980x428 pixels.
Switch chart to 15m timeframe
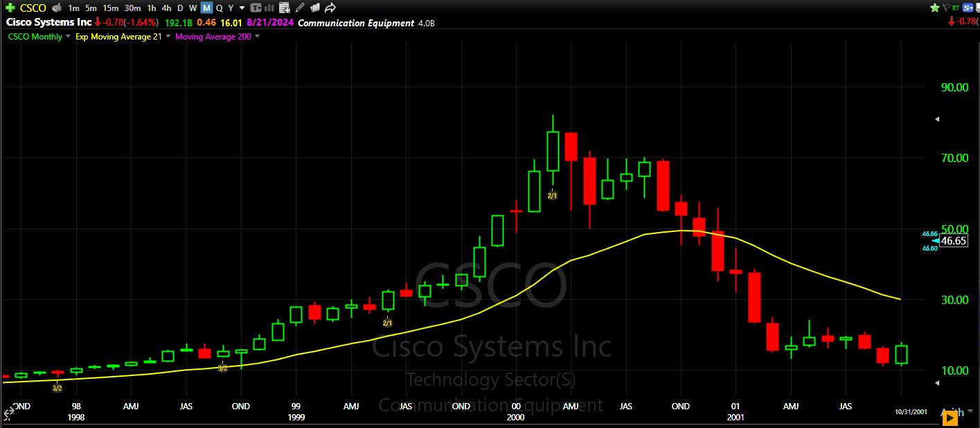(111, 8)
